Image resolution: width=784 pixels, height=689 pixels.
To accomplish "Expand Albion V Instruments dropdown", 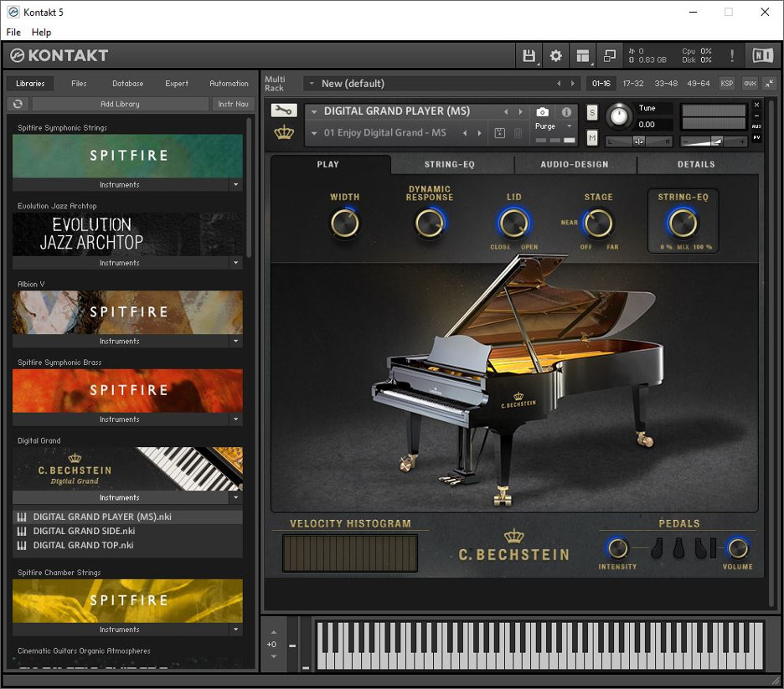I will coord(235,342).
